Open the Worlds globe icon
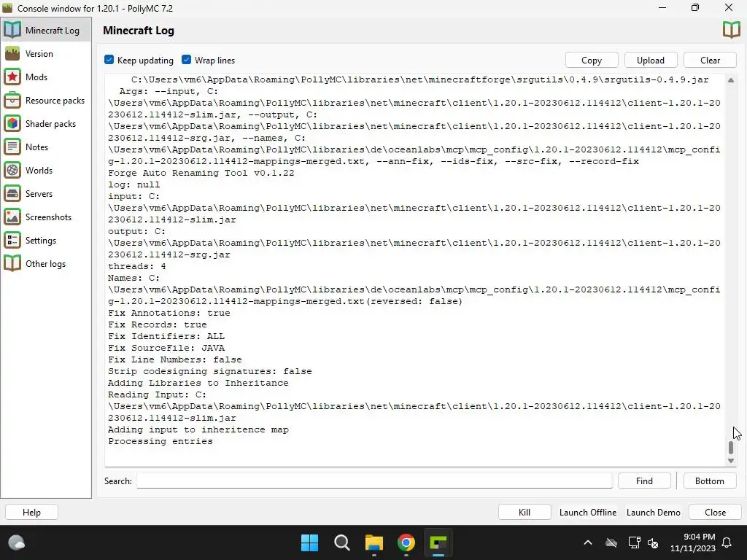 [12, 170]
